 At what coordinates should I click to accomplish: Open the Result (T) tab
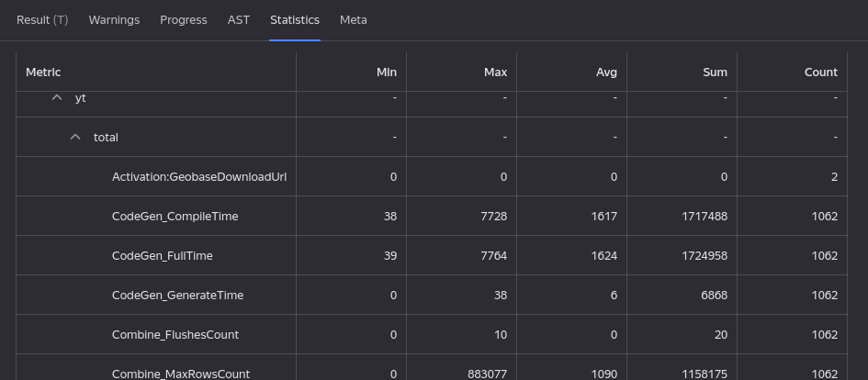pyautogui.click(x=42, y=20)
